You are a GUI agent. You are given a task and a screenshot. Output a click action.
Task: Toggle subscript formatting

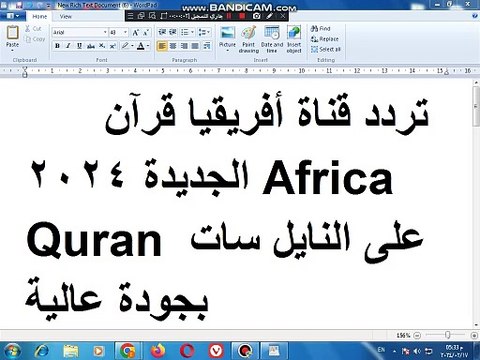tap(102, 46)
